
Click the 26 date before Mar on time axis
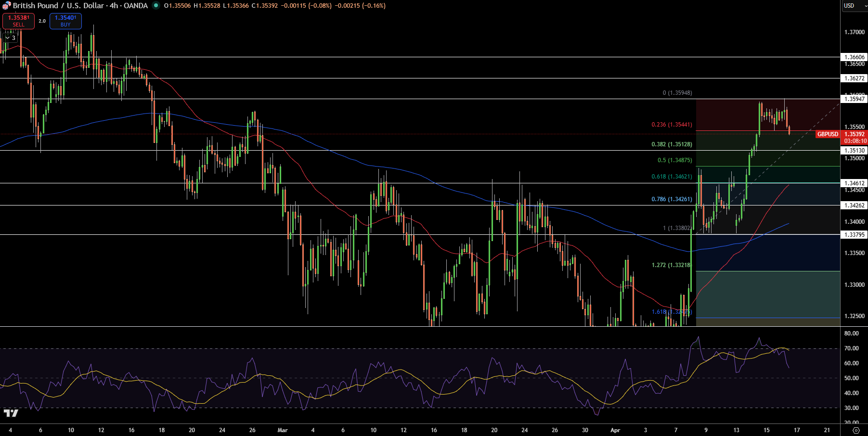pyautogui.click(x=252, y=430)
